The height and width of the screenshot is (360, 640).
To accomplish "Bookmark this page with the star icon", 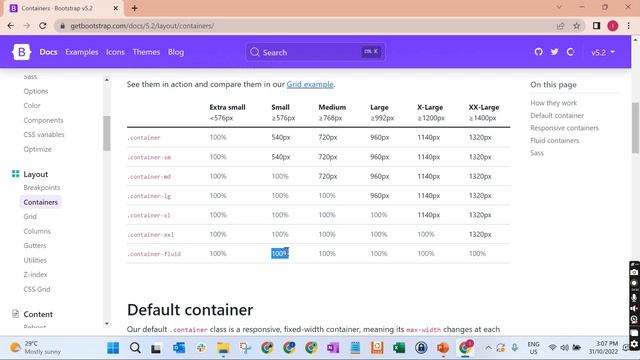I will [576, 26].
